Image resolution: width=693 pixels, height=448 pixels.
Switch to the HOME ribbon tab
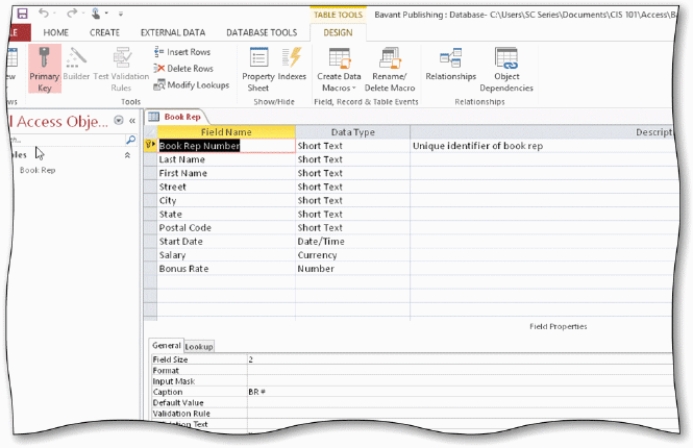point(56,33)
